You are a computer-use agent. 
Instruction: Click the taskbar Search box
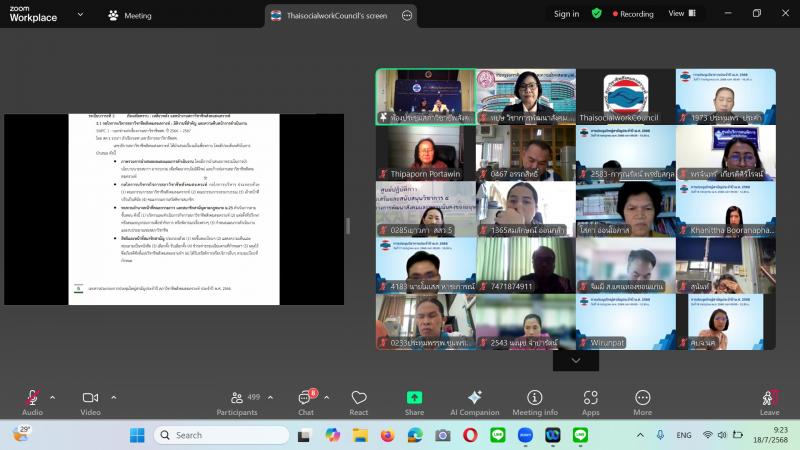221,435
